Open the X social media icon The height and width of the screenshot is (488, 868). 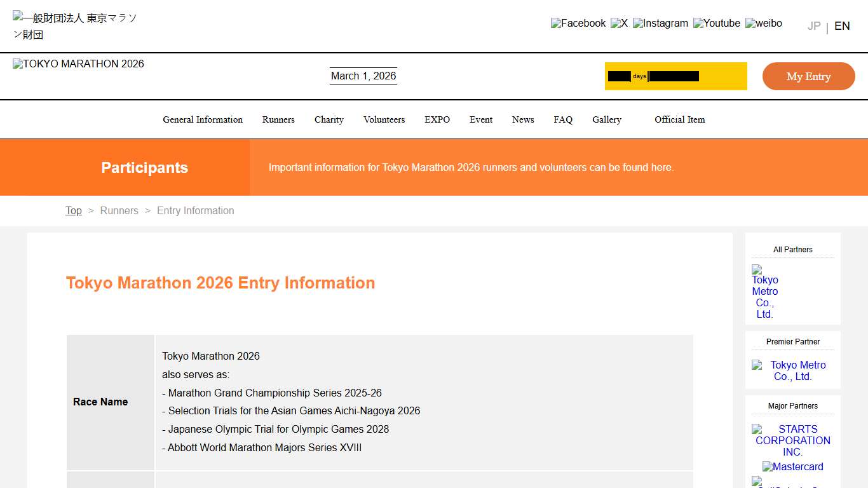pos(619,23)
